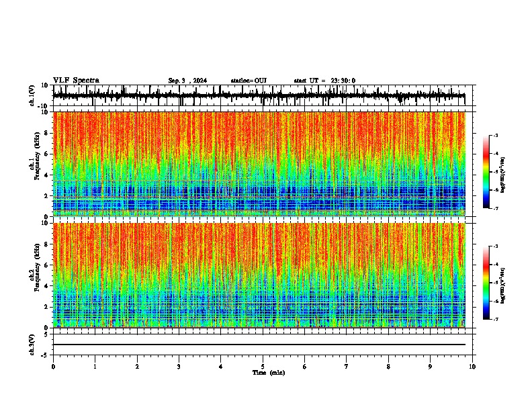Click the time axis tick label 6

pos(305,367)
